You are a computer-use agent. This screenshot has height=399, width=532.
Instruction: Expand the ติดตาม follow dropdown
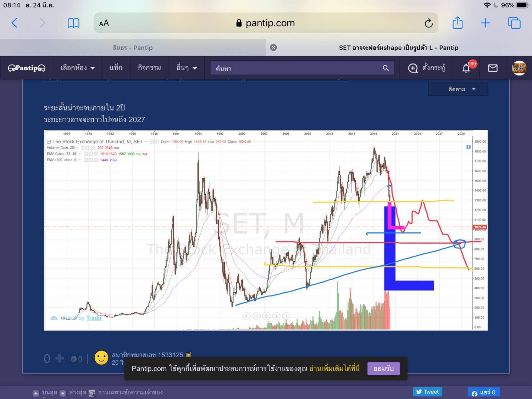tap(458, 89)
